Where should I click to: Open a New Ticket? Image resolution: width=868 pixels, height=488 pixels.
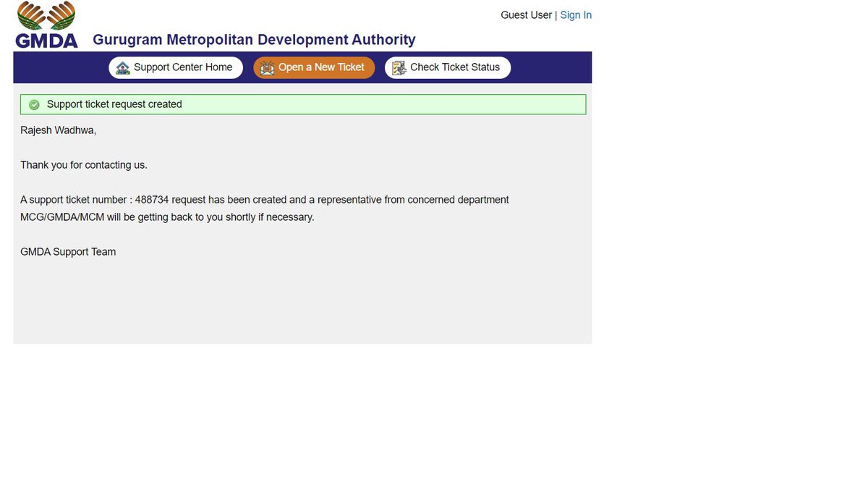(314, 67)
